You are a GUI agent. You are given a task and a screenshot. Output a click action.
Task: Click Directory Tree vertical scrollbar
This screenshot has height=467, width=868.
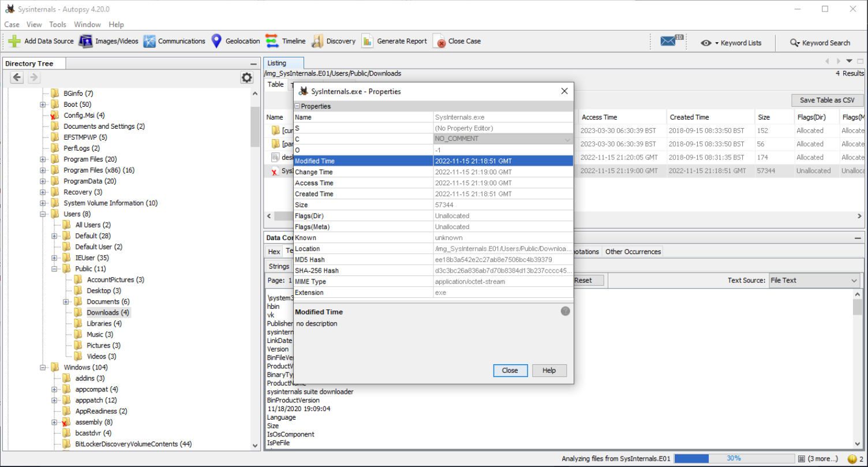point(256,127)
